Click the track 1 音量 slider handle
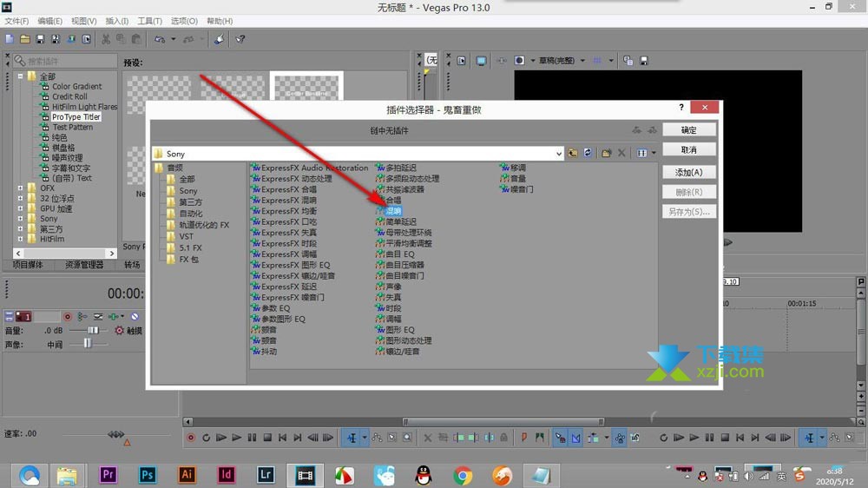Screen dimensions: 868x488 93,330
